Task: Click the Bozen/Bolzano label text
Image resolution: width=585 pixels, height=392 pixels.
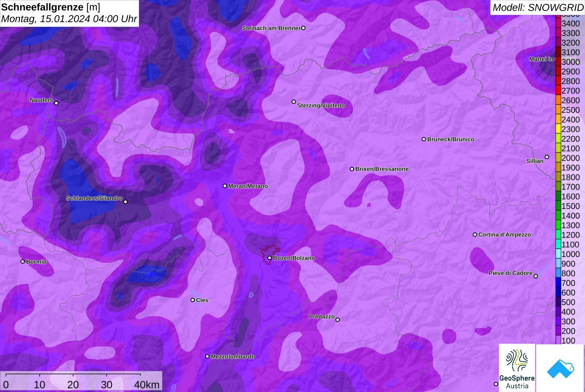Action: (294, 258)
